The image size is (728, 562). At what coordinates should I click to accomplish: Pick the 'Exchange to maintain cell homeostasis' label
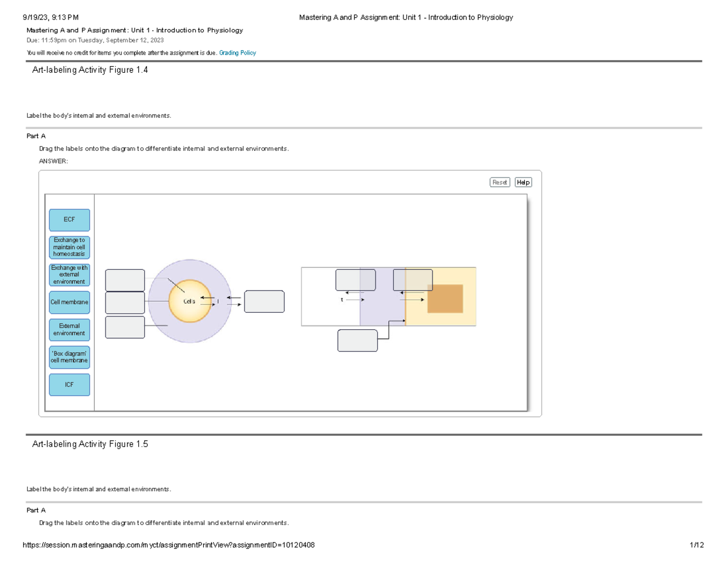(x=69, y=247)
